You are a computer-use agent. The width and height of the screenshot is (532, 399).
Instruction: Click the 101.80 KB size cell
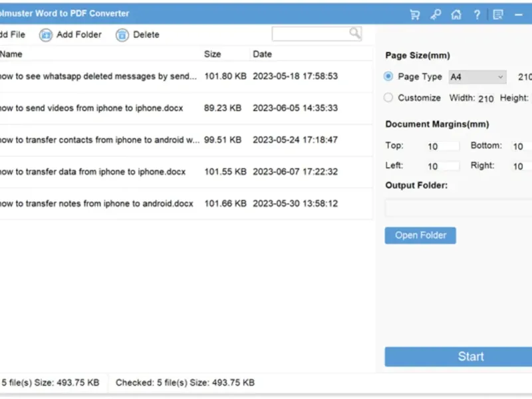pos(225,76)
